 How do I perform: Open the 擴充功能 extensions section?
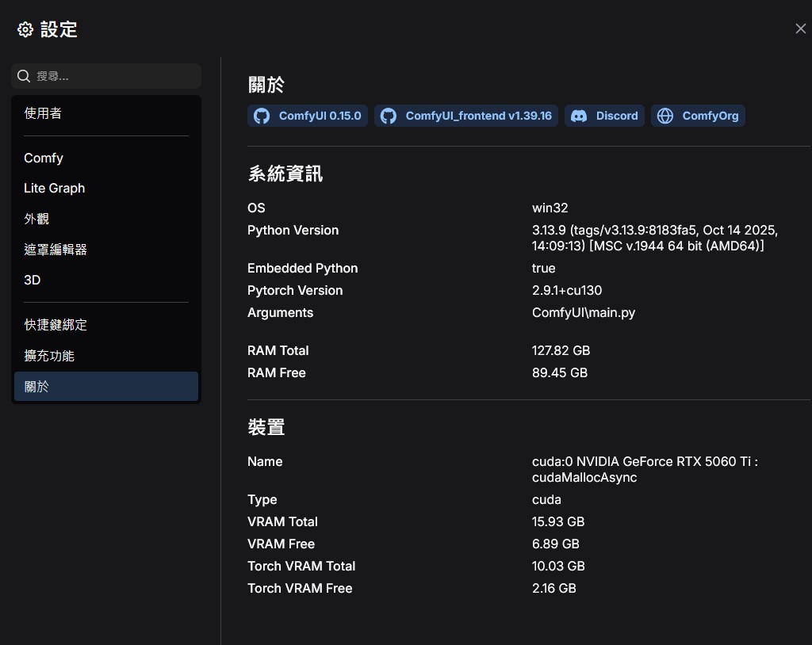click(x=49, y=356)
